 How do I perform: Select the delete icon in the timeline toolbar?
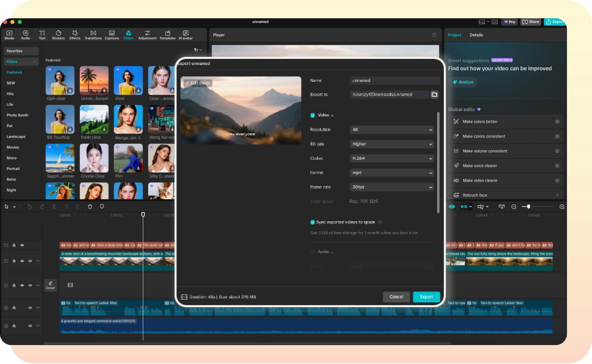[90, 206]
